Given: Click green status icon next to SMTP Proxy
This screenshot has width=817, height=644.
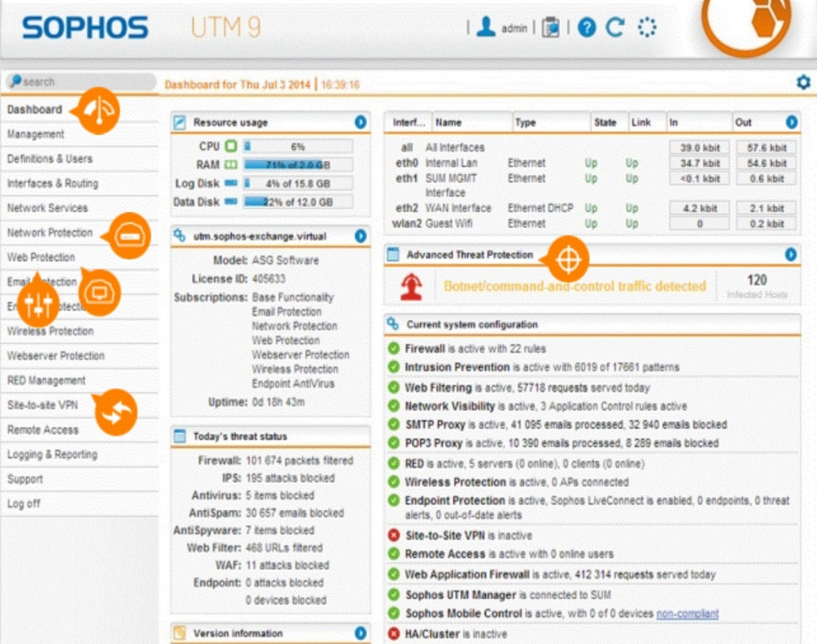Looking at the screenshot, I should pos(394,424).
